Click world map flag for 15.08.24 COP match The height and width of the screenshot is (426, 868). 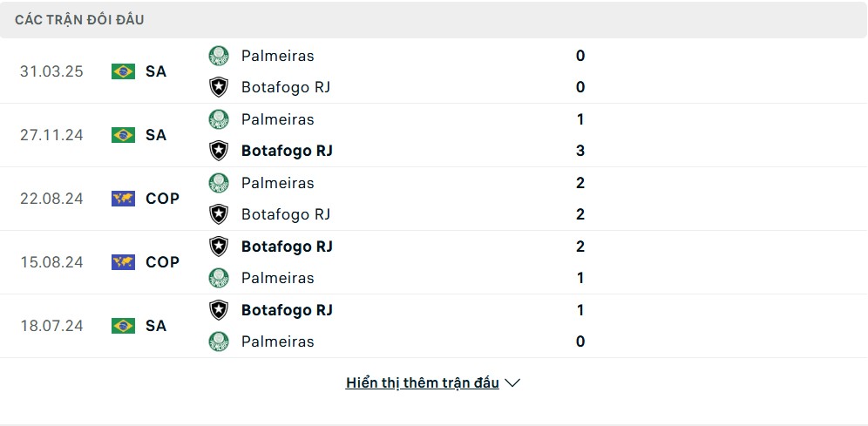(x=123, y=262)
